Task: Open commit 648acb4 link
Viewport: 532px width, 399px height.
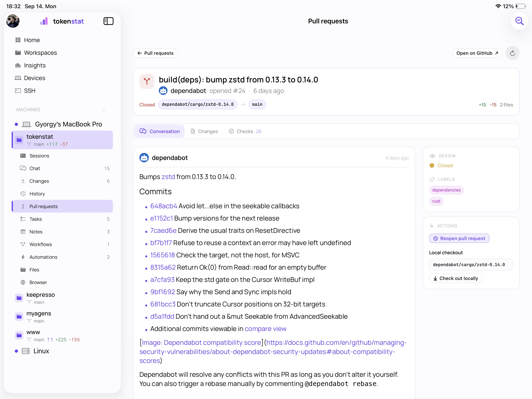Action: click(164, 206)
